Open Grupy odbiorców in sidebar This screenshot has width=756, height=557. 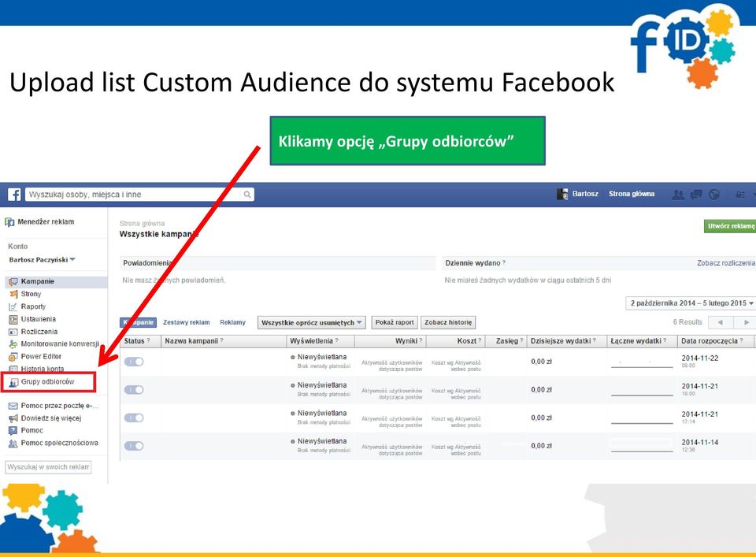(48, 381)
